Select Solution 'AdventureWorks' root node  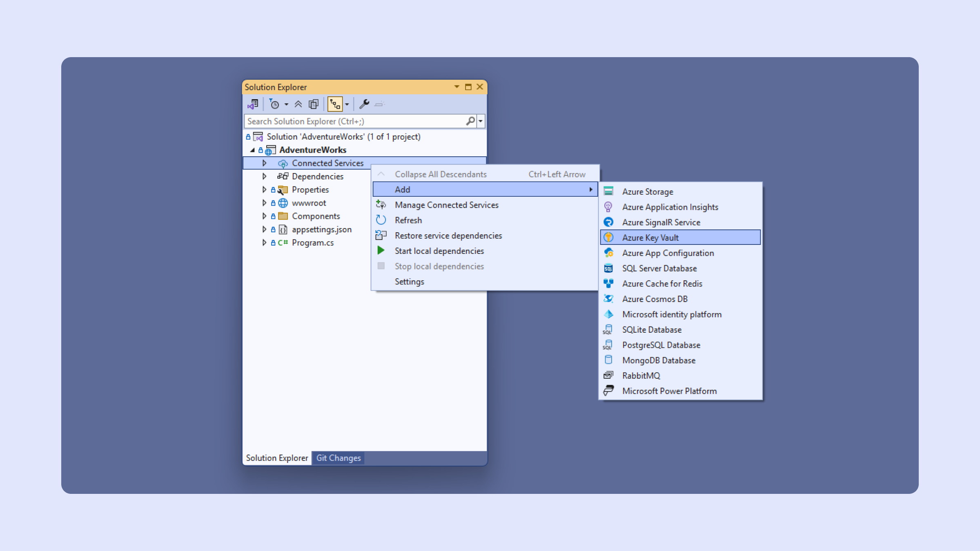pyautogui.click(x=343, y=137)
